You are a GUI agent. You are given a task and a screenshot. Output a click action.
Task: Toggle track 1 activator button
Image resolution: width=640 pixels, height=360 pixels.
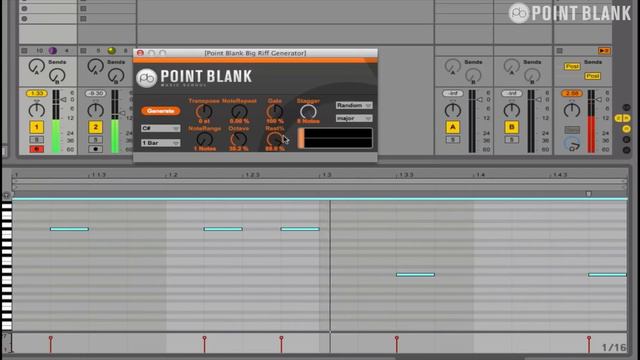point(36,127)
